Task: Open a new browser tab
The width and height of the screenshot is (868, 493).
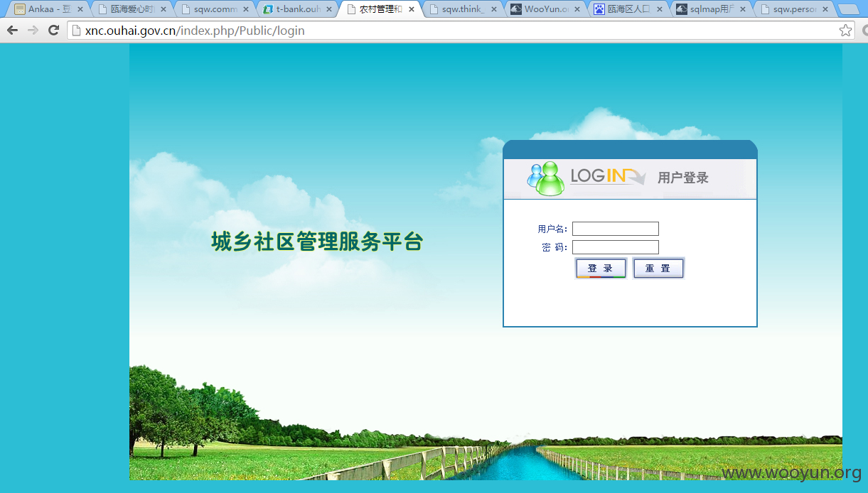Action: pos(848,9)
